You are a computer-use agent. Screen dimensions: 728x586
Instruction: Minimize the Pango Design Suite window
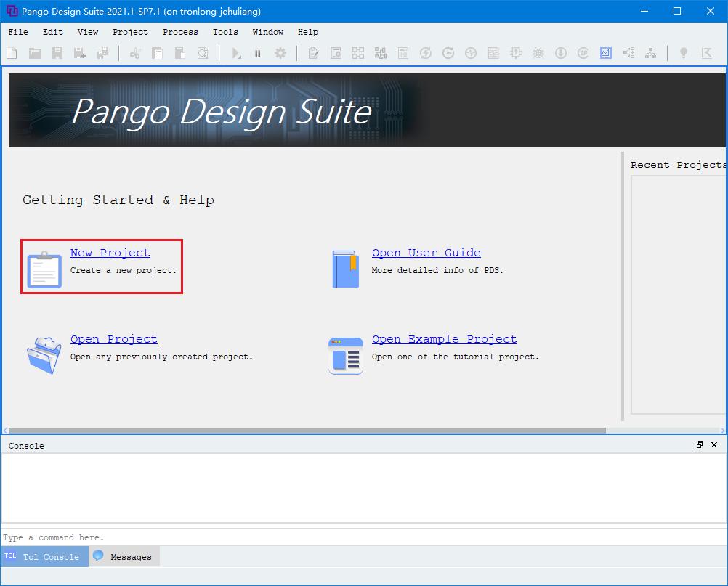coord(644,11)
